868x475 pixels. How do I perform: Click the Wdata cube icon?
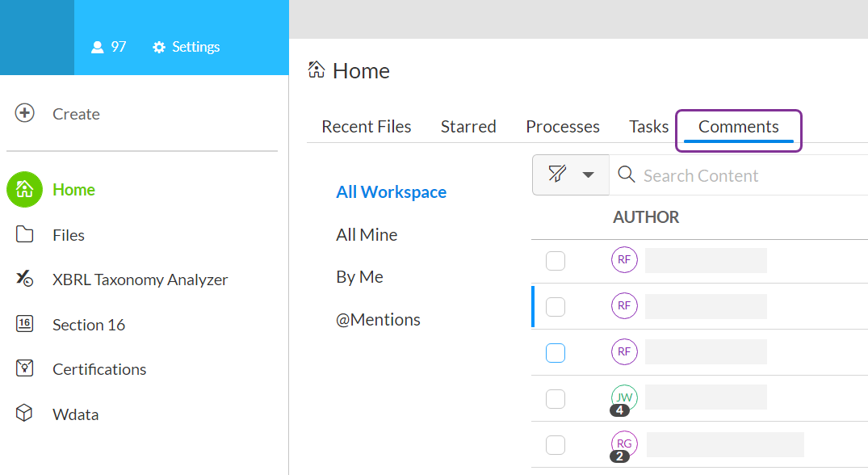click(x=25, y=414)
